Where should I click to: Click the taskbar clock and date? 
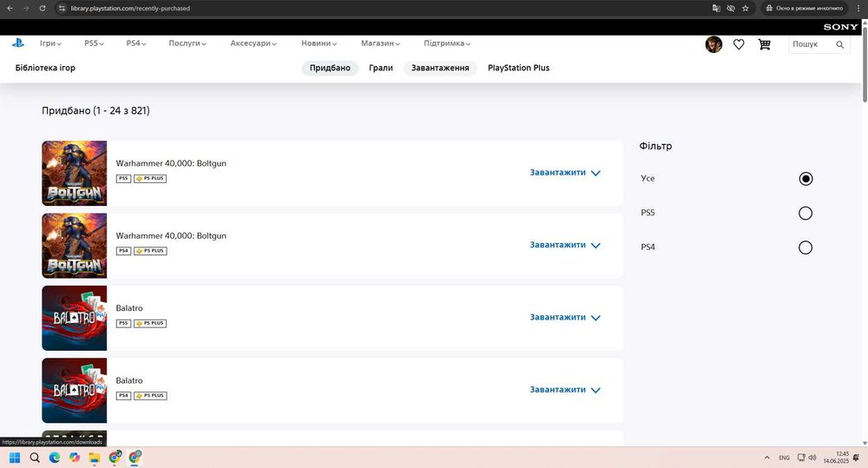tap(835, 458)
